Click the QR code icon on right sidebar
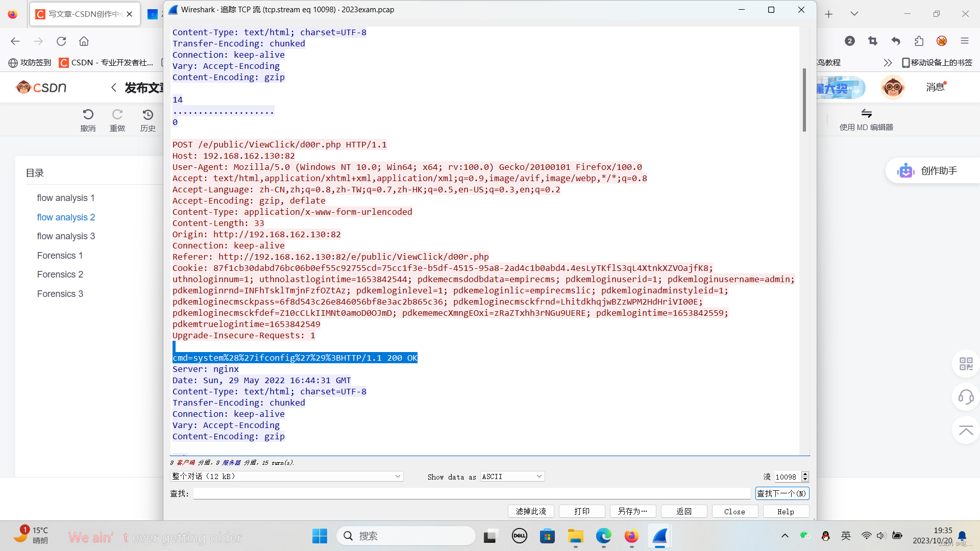This screenshot has height=551, width=980. [966, 364]
